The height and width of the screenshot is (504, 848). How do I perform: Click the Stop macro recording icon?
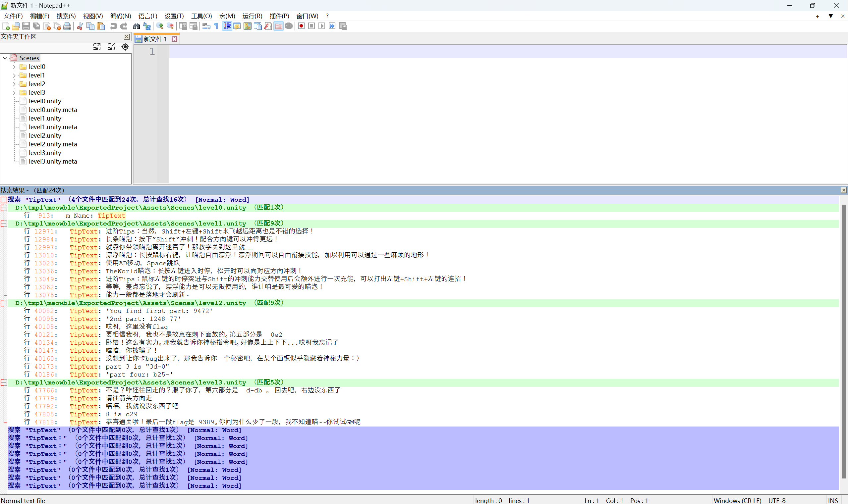tap(311, 26)
